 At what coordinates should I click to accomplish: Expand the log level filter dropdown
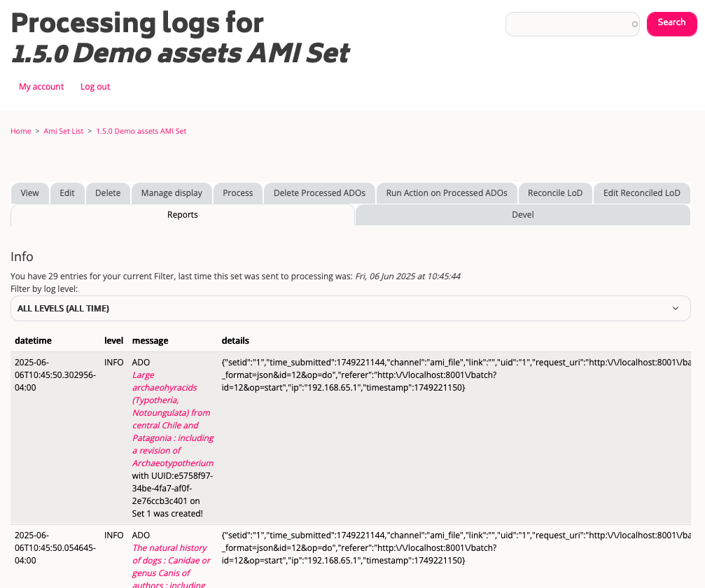point(350,308)
